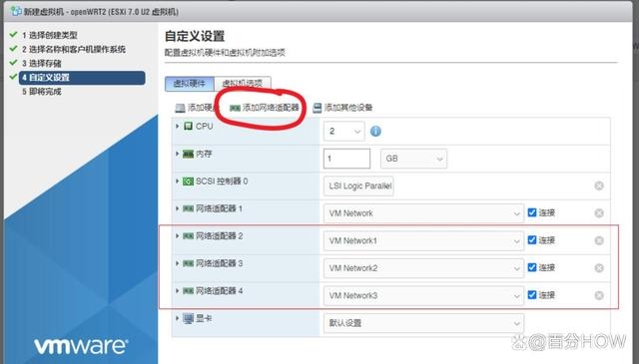Remove SCSI controller 0 with X icon
Screen dimensions: 639x364
[599, 186]
